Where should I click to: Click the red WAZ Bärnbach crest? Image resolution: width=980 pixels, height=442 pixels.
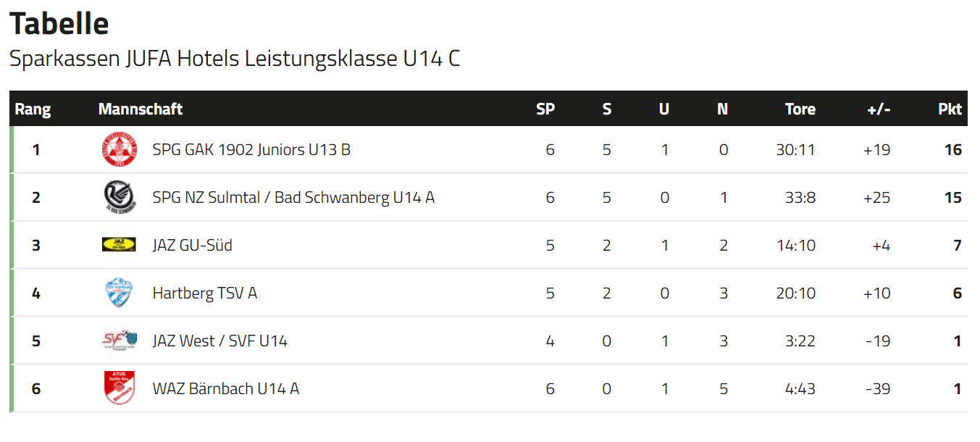tap(119, 388)
